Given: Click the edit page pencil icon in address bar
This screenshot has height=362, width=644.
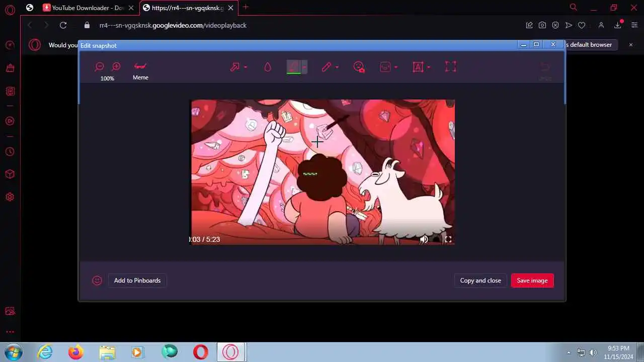Looking at the screenshot, I should point(529,25).
